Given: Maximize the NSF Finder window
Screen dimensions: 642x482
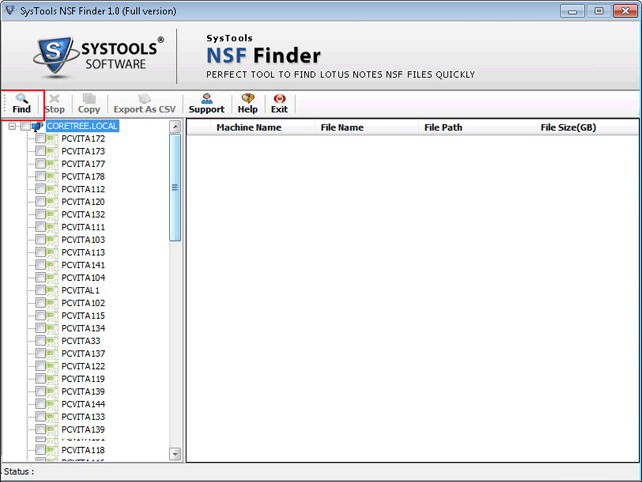Looking at the screenshot, I should [599, 11].
